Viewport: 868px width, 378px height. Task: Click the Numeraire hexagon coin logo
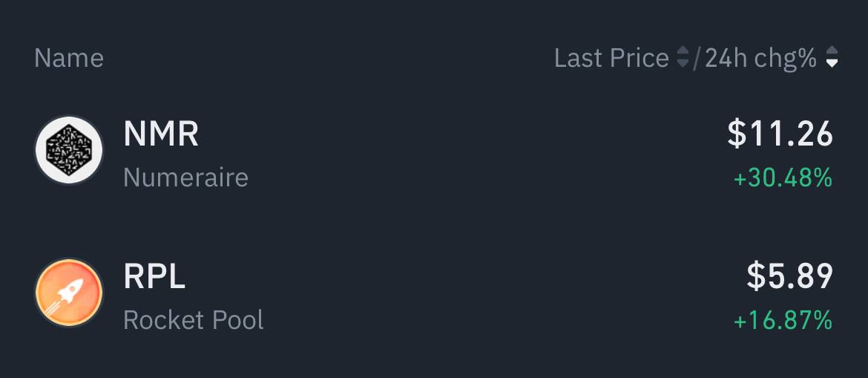pyautogui.click(x=69, y=150)
